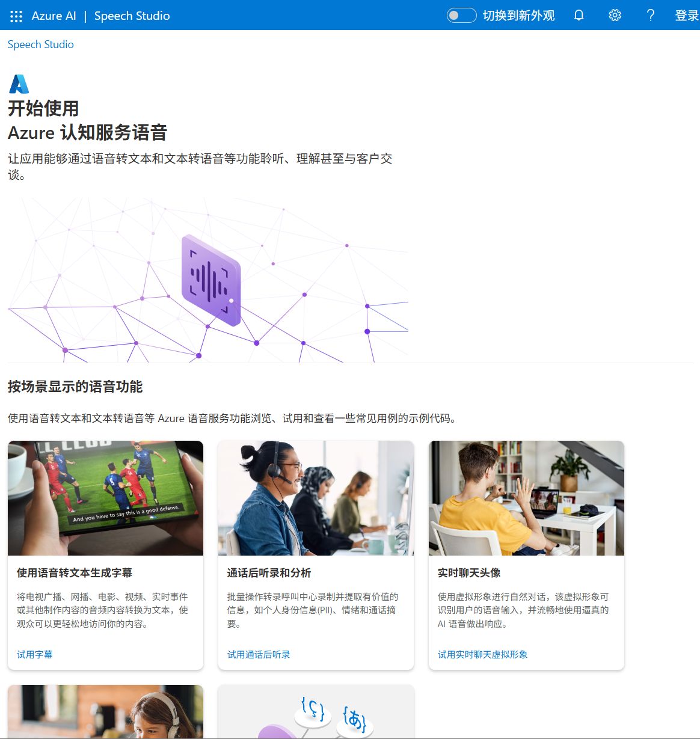The image size is (700, 739).
Task: Click the purple speech waveform illustration
Action: [211, 280]
